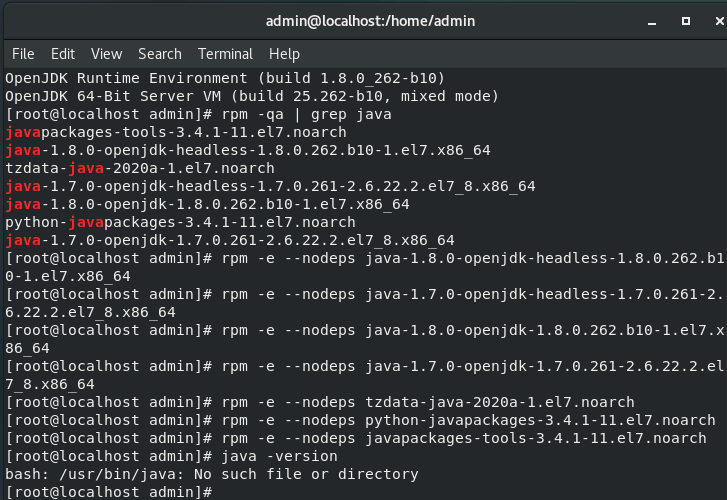Click the grep result line starting with python-javapackages
Viewport: 727px width, 500px height.
[x=180, y=222]
